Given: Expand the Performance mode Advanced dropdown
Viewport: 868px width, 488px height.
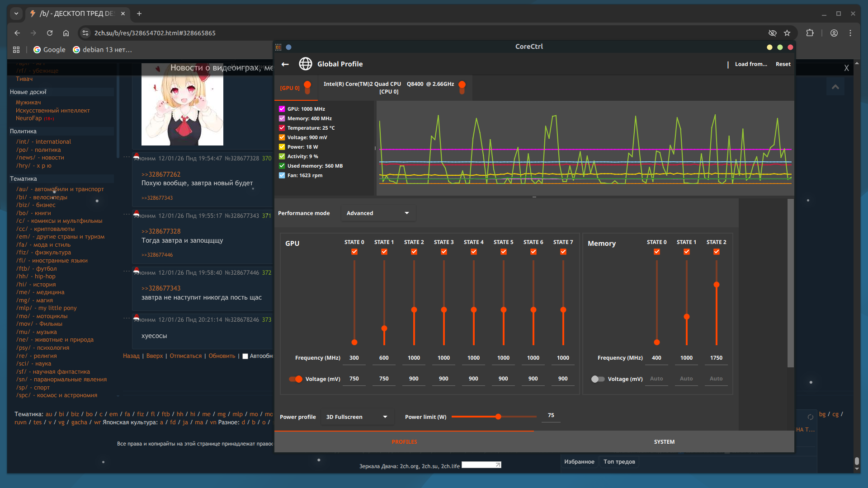Looking at the screenshot, I should pos(378,213).
